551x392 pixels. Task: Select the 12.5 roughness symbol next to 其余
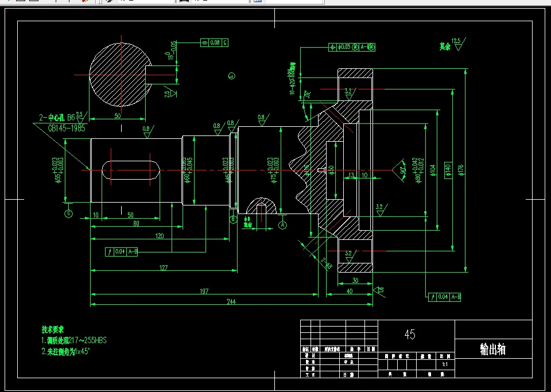tap(458, 44)
